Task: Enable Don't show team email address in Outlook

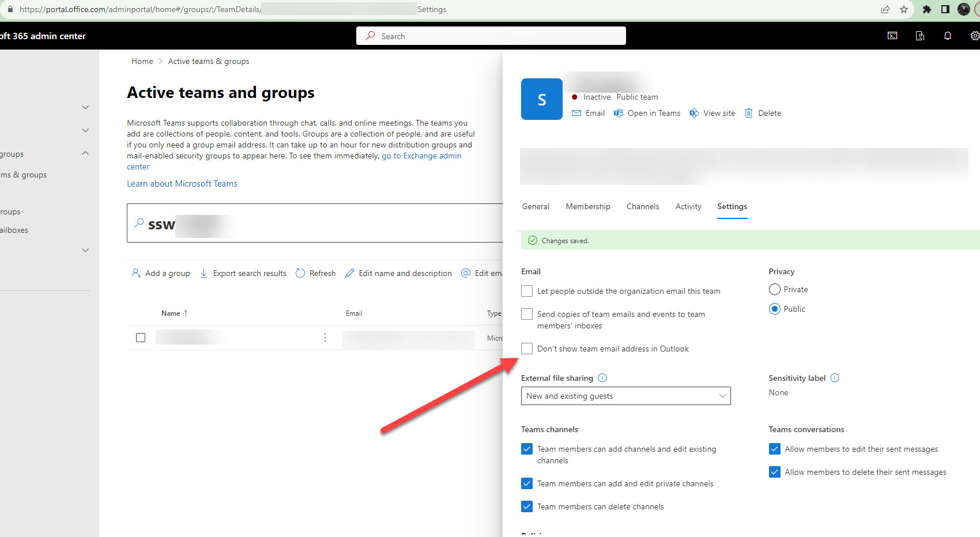Action: click(x=527, y=349)
